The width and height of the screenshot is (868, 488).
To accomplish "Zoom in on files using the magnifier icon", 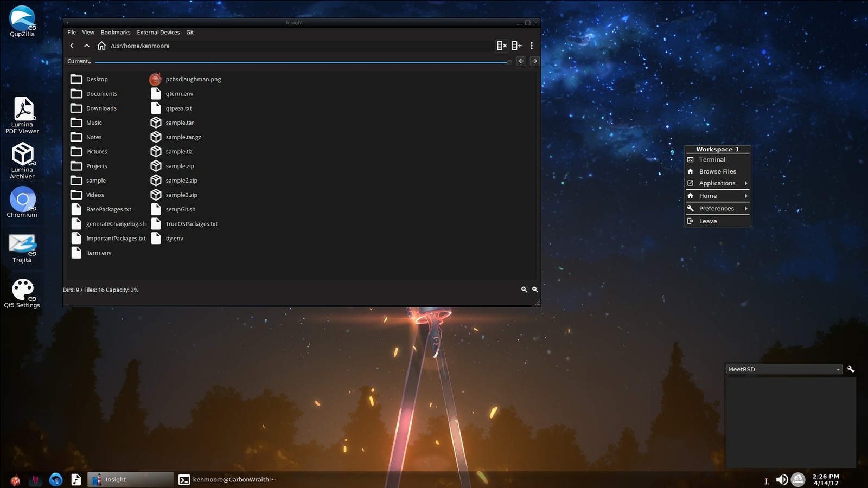I will pos(524,290).
